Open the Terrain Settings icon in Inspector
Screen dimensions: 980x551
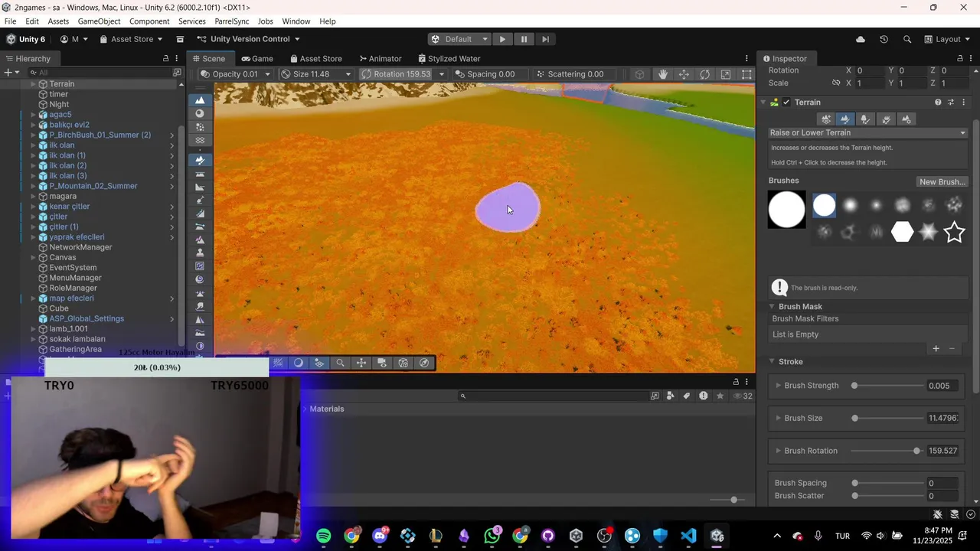click(x=906, y=119)
